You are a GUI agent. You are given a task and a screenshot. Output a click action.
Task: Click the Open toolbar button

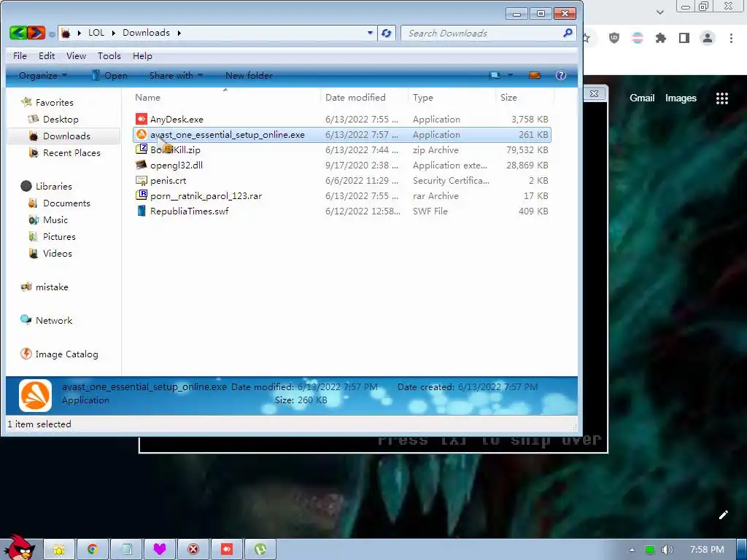pos(109,75)
